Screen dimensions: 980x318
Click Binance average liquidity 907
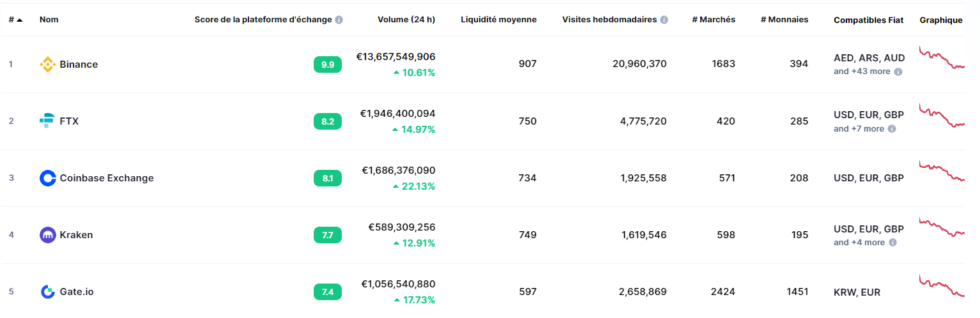point(528,64)
